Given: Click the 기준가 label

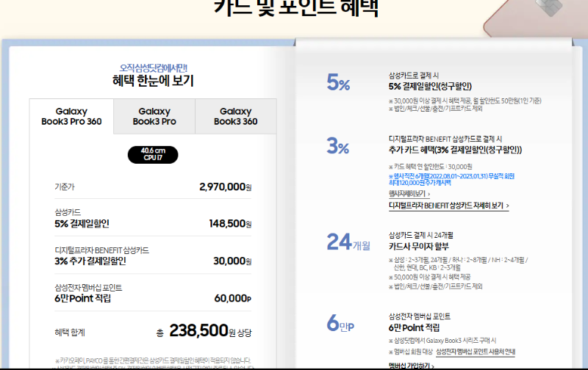Looking at the screenshot, I should [x=65, y=186].
